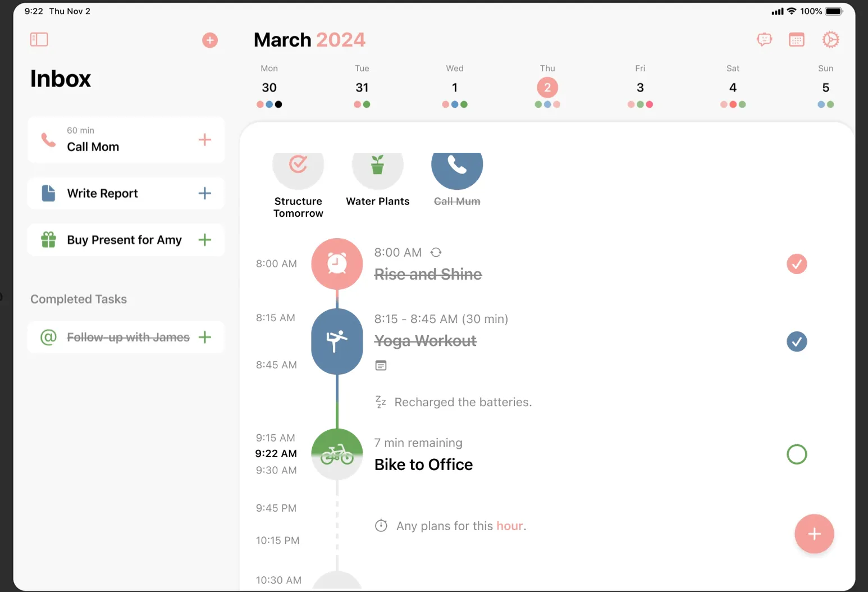
Task: Select Wednesday 1 in the week strip
Action: [x=455, y=86]
